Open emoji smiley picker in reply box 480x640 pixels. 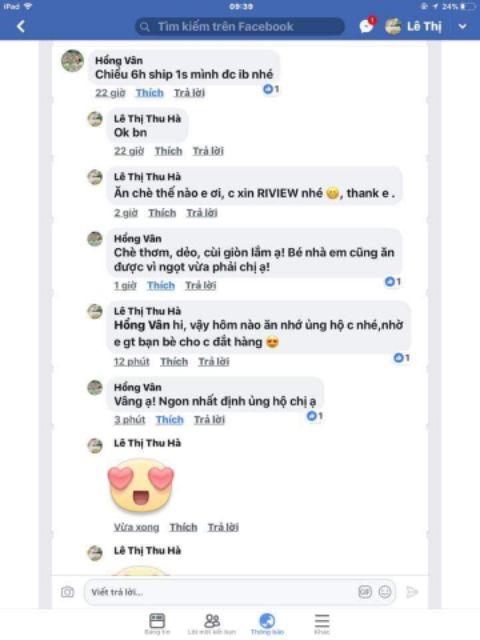(385, 591)
